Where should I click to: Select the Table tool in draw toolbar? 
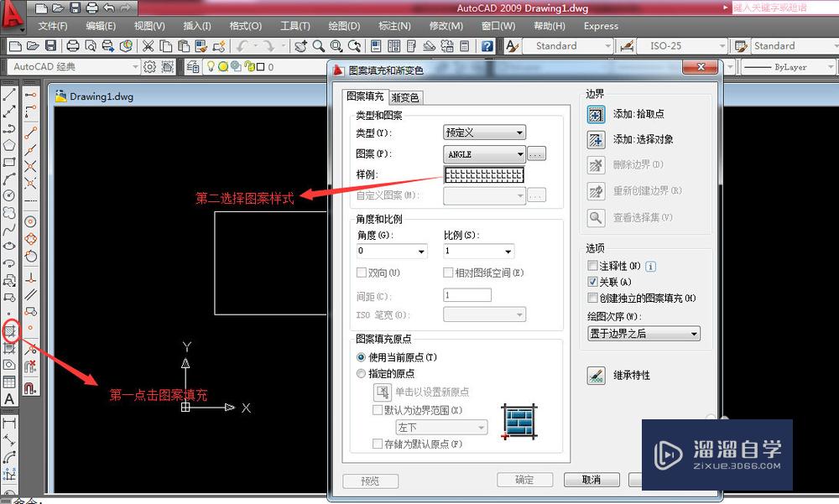[9, 382]
